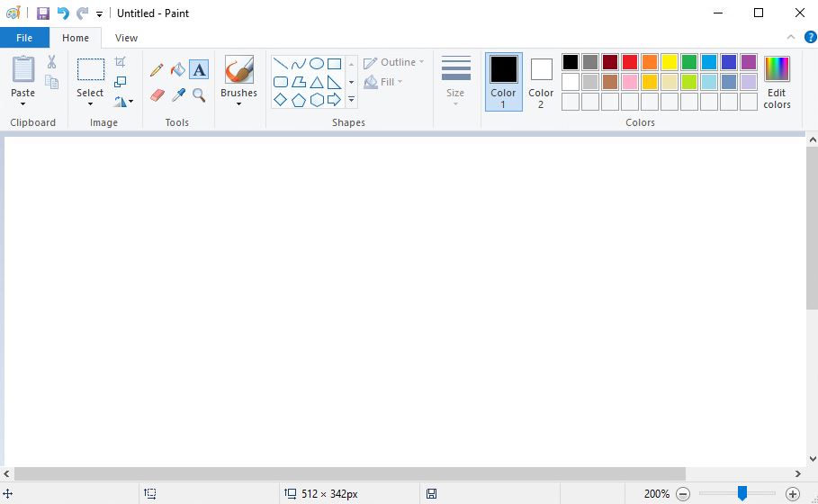818x504 pixels.
Task: Choose the Fill with color bucket
Action: click(178, 69)
